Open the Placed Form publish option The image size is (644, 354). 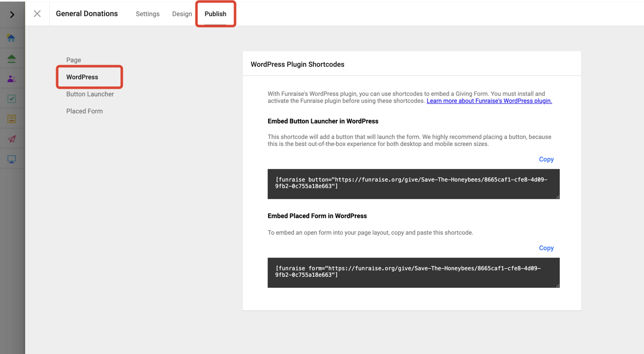coord(84,111)
